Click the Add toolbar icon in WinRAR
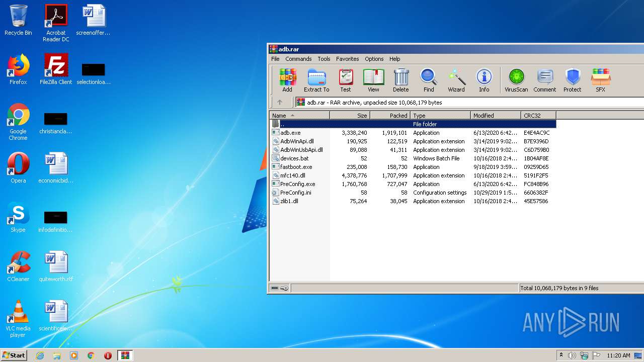Image resolution: width=644 pixels, height=362 pixels. coord(287,80)
